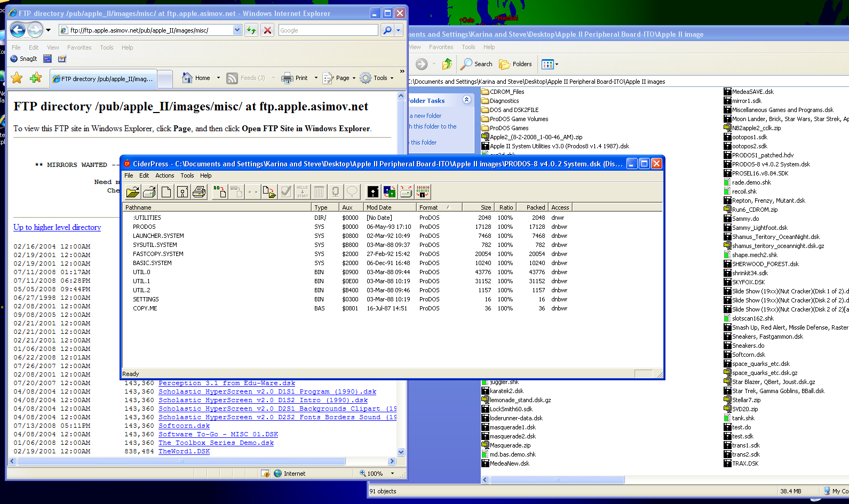Click Add to Favorites star-plus icon
This screenshot has height=504, width=849.
tap(36, 78)
